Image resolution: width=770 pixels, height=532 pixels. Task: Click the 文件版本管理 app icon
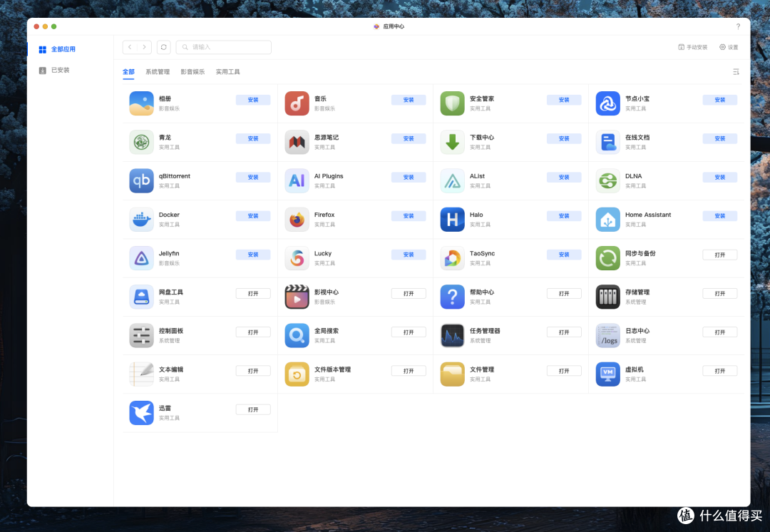[x=297, y=374]
